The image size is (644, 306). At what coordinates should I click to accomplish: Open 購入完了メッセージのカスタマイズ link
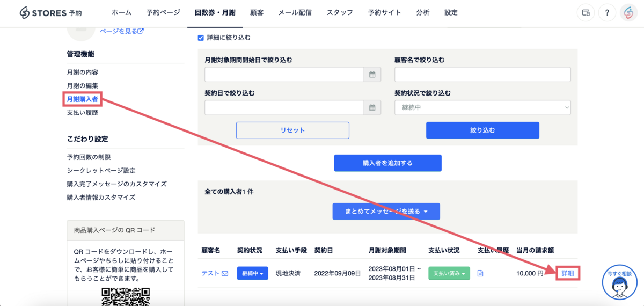(x=116, y=184)
